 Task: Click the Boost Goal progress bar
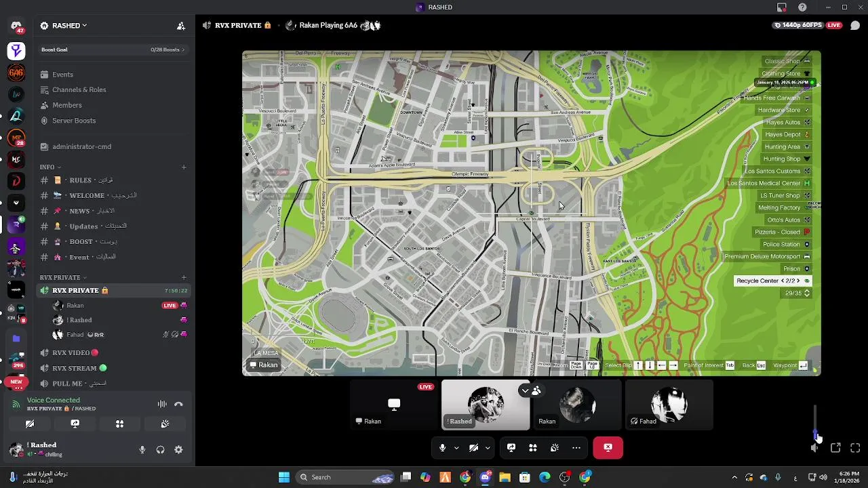(x=113, y=49)
